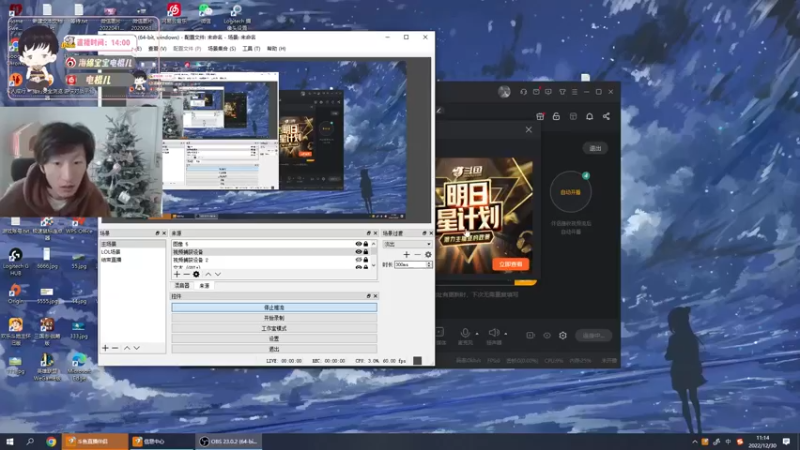Open the hamburger menu in streaming app
Screen dimensions: 800x450
pos(574,92)
